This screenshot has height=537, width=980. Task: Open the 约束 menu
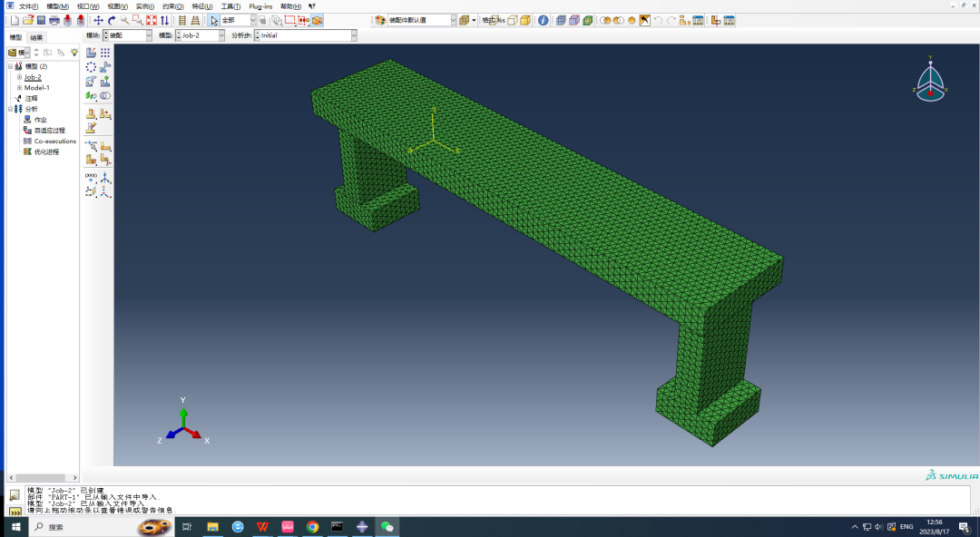173,6
